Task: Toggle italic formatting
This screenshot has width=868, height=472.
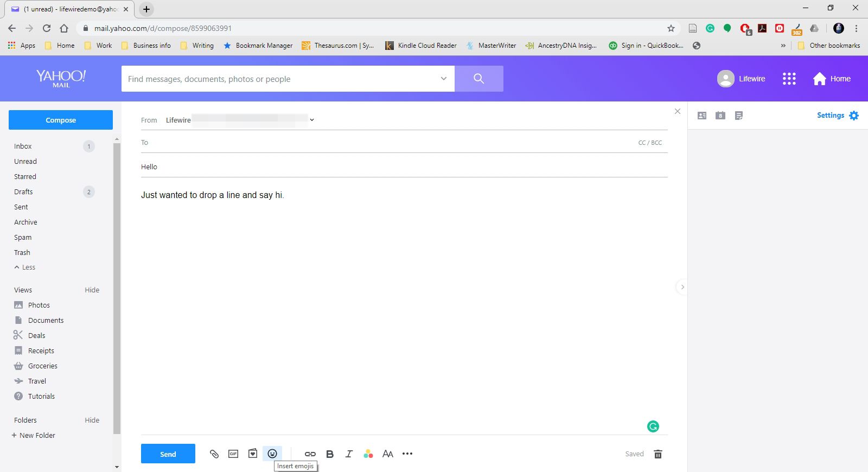Action: point(349,454)
